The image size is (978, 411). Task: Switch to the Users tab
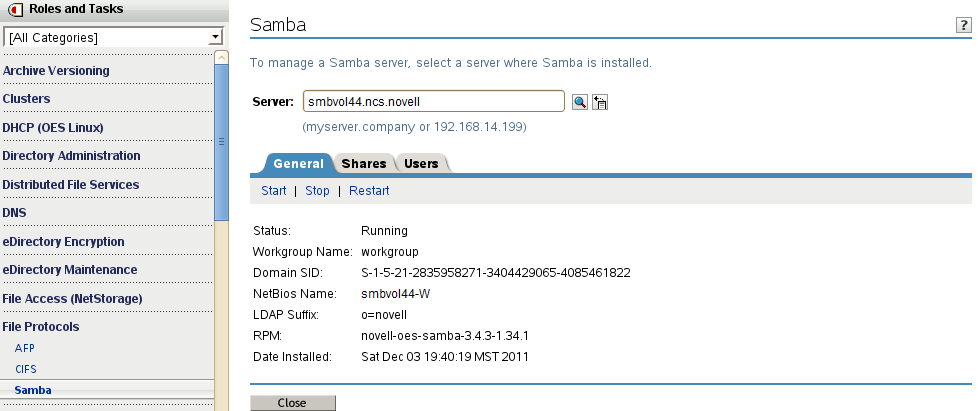point(421,164)
